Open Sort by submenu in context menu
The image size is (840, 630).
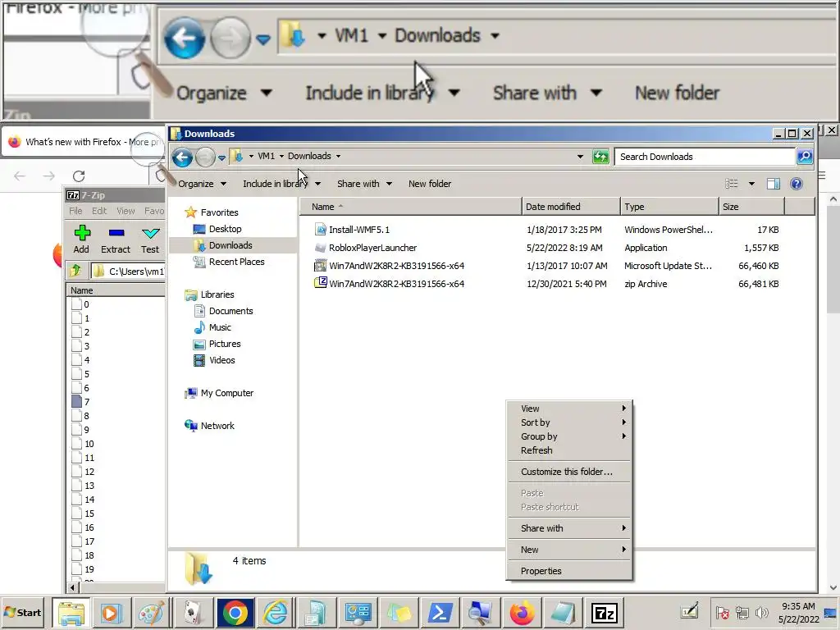[569, 422]
